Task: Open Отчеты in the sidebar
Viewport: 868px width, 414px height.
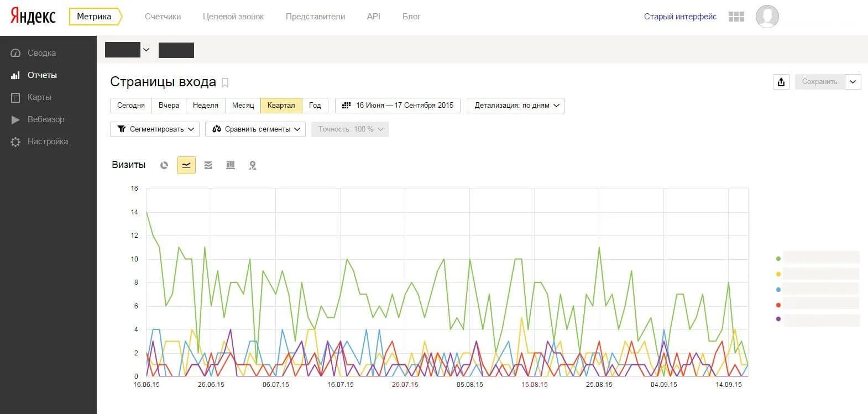Action: point(42,75)
